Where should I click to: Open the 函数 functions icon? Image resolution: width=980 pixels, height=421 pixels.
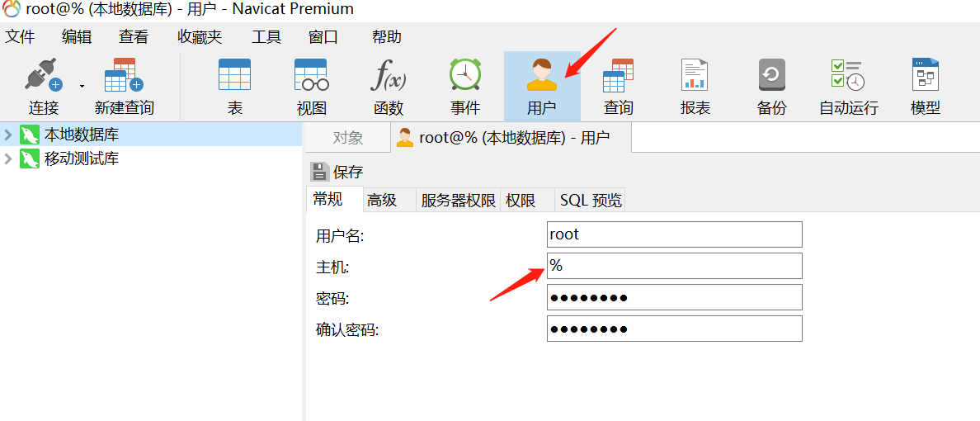pos(389,87)
